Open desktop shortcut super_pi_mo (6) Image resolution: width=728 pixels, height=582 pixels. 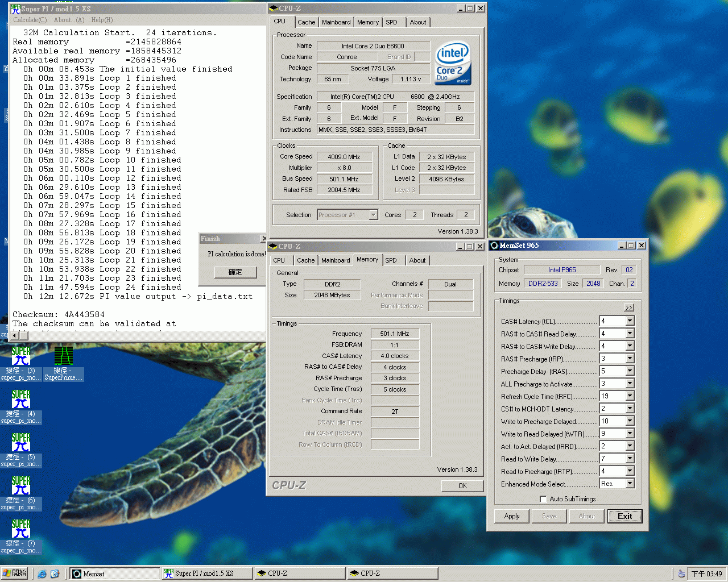(x=21, y=493)
